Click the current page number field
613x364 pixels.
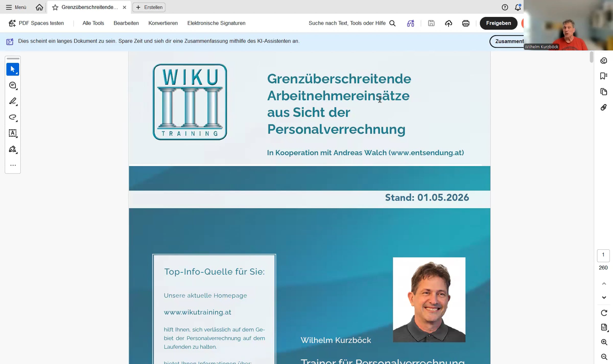603,255
